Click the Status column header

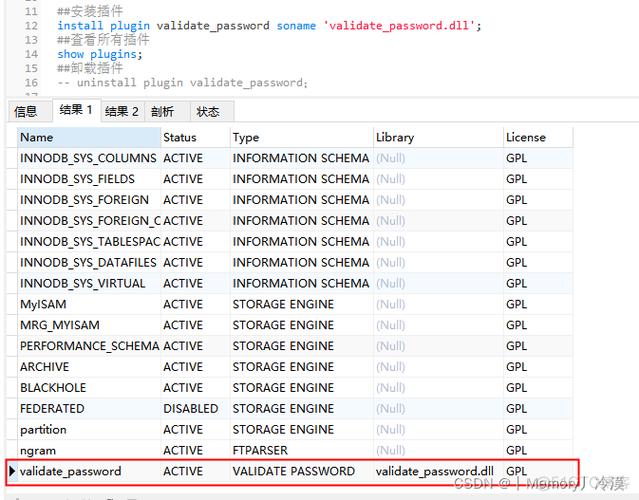click(x=195, y=137)
